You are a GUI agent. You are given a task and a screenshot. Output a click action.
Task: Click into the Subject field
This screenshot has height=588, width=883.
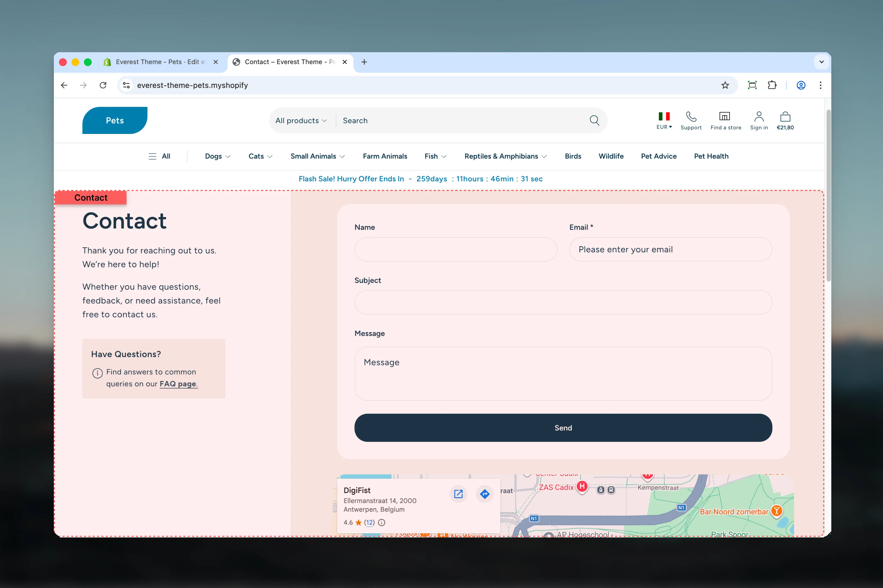click(563, 302)
